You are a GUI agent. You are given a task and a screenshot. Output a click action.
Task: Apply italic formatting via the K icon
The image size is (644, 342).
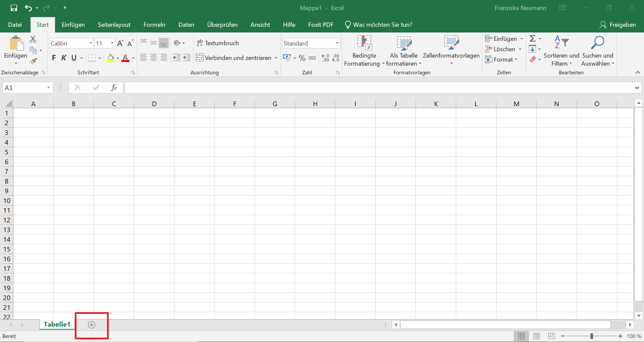(64, 58)
